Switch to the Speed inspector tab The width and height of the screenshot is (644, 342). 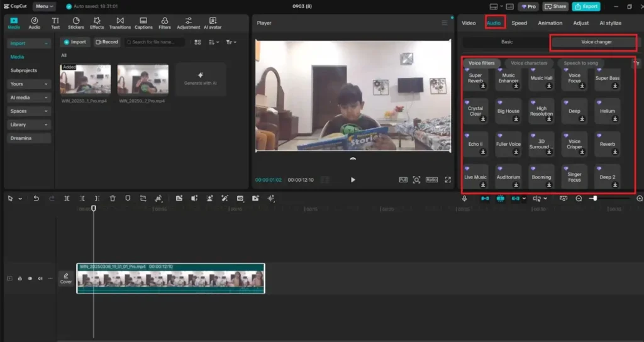pos(519,23)
